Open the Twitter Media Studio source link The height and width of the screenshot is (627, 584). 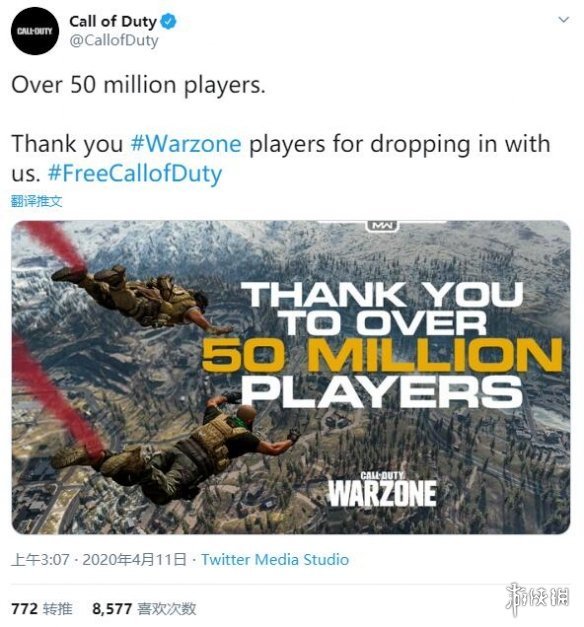pyautogui.click(x=275, y=559)
